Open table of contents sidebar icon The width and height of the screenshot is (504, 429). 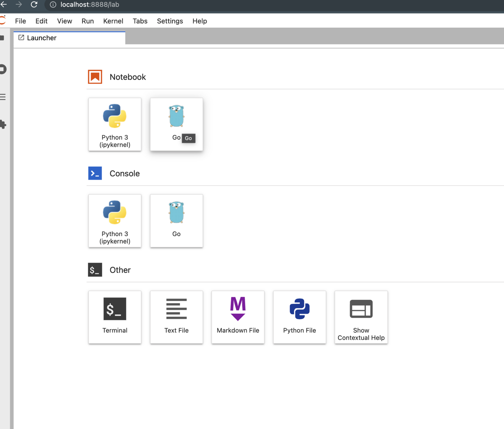point(3,97)
